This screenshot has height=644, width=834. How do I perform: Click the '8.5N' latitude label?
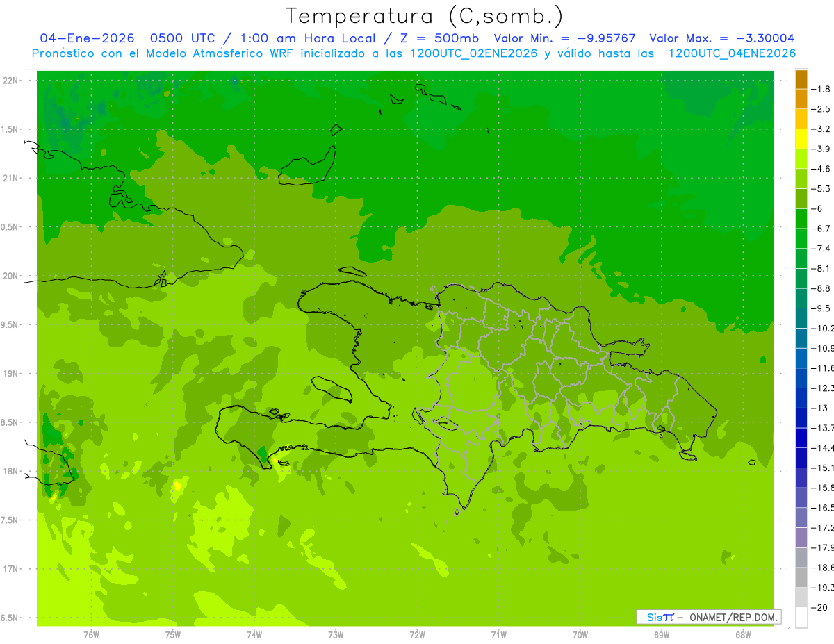pyautogui.click(x=10, y=422)
